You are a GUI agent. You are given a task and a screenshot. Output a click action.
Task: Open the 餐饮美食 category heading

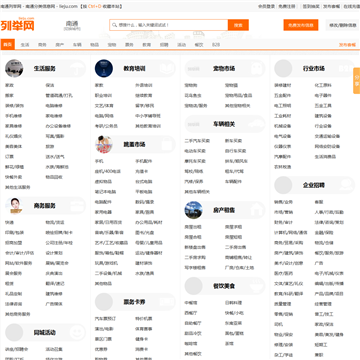click(224, 286)
